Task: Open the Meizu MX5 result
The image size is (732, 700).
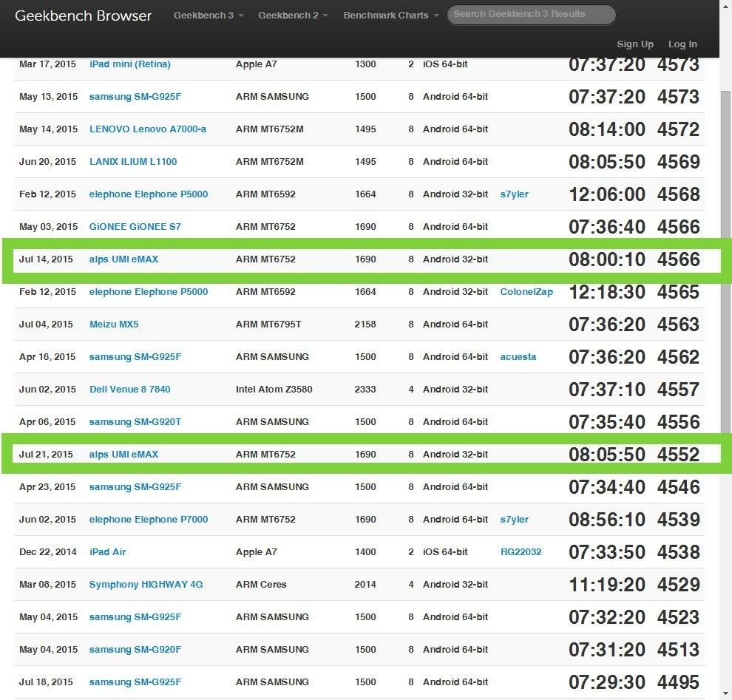Action: tap(114, 324)
